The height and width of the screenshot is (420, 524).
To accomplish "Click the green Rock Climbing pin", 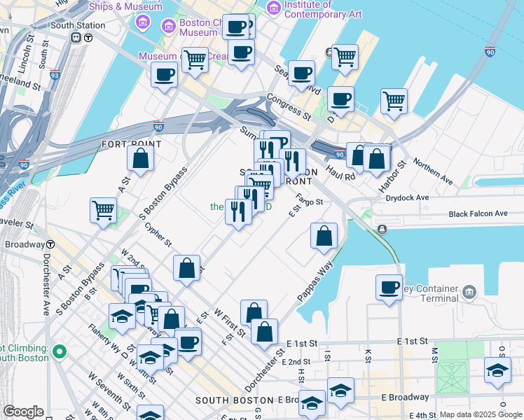I will coord(60,351).
